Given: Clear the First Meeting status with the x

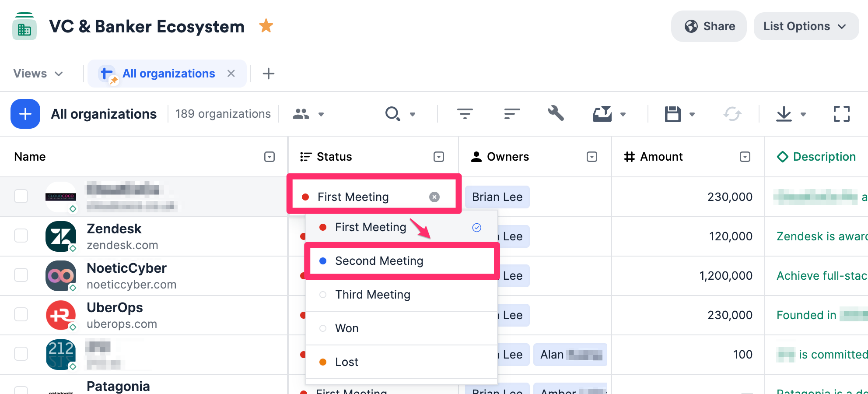Looking at the screenshot, I should point(434,197).
